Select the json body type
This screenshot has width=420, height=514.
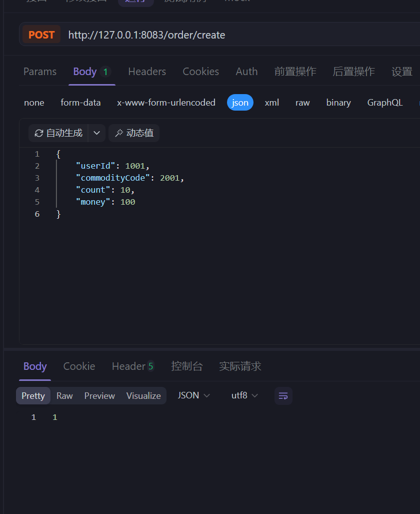(x=240, y=102)
